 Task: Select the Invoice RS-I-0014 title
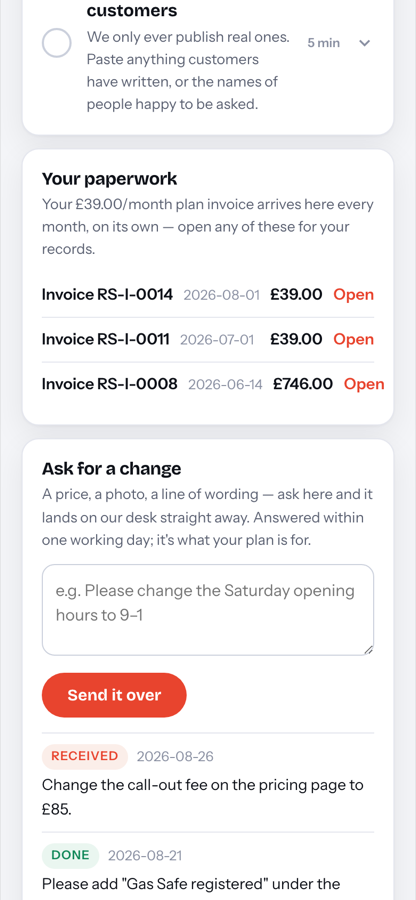(x=107, y=295)
